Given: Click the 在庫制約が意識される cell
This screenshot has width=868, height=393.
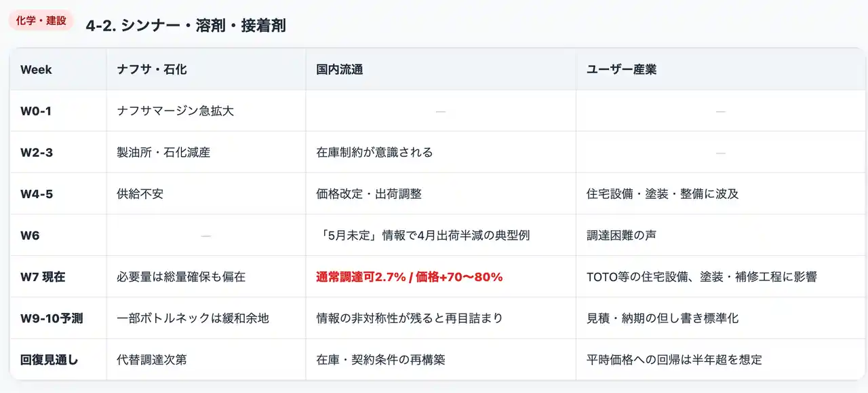Looking at the screenshot, I should pyautogui.click(x=374, y=153).
